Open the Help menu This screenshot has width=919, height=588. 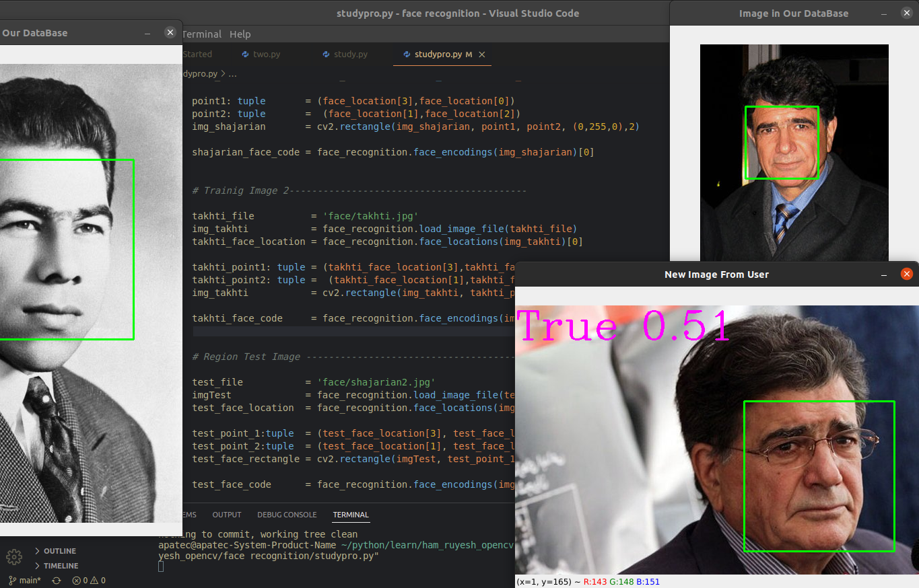click(240, 34)
